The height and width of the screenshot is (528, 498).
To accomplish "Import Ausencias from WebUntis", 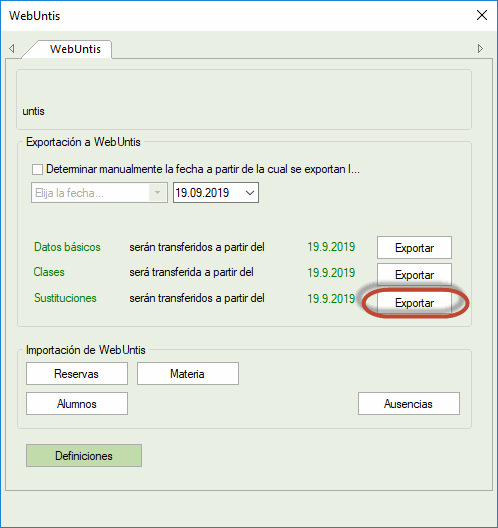I will point(409,403).
